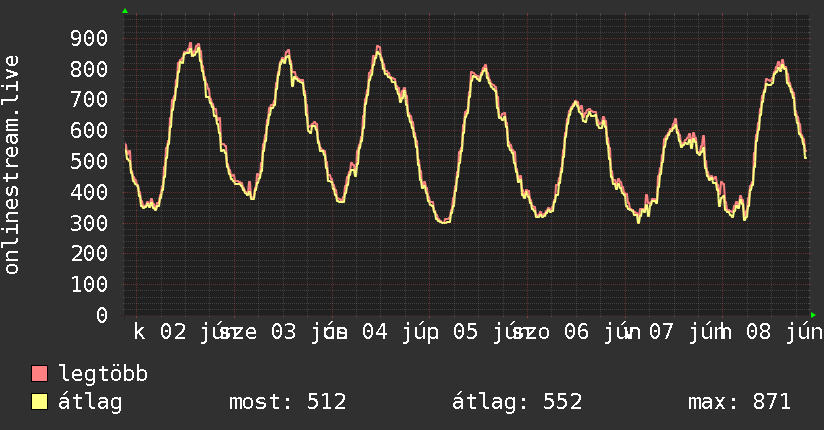Select the legtöbb legend label

tap(103, 374)
